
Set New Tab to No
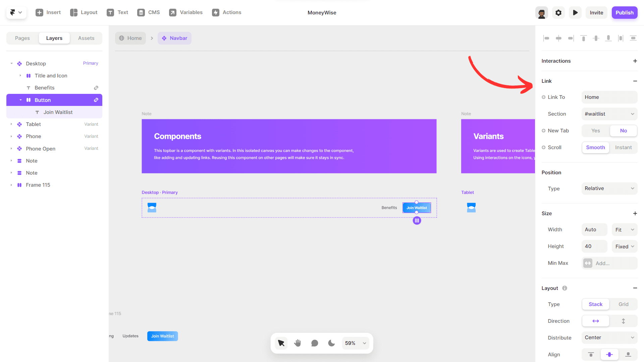click(x=624, y=131)
